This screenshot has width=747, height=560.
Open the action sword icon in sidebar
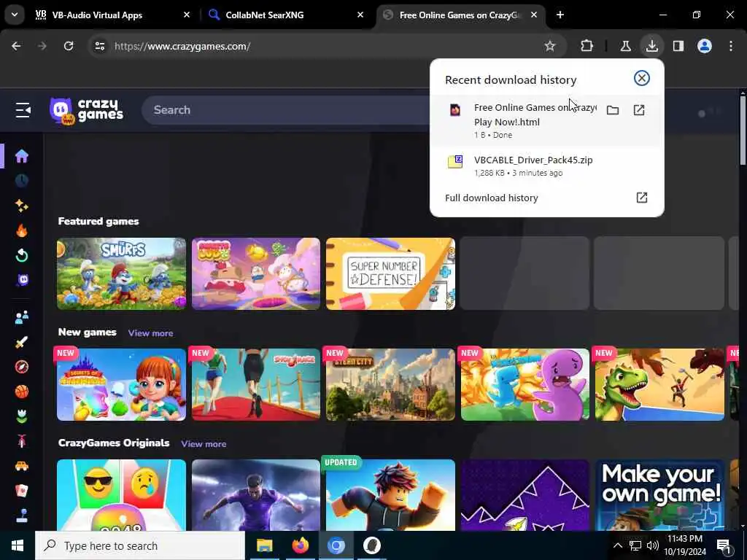coord(21,342)
